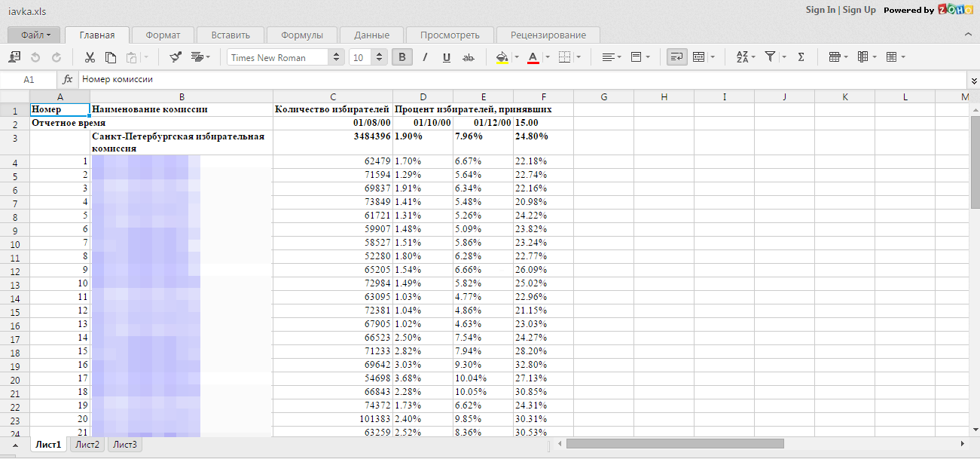
Task: Open the table formatting grid menu
Action: pyautogui.click(x=895, y=57)
